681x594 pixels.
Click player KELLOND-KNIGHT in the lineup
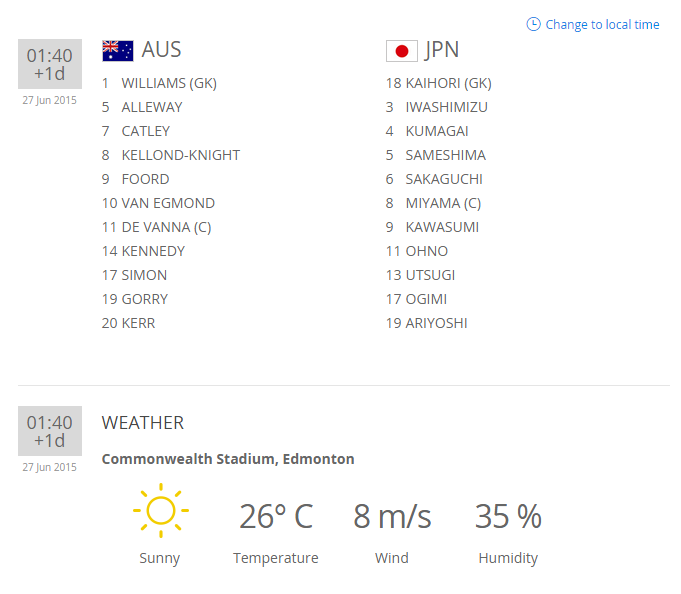[180, 155]
